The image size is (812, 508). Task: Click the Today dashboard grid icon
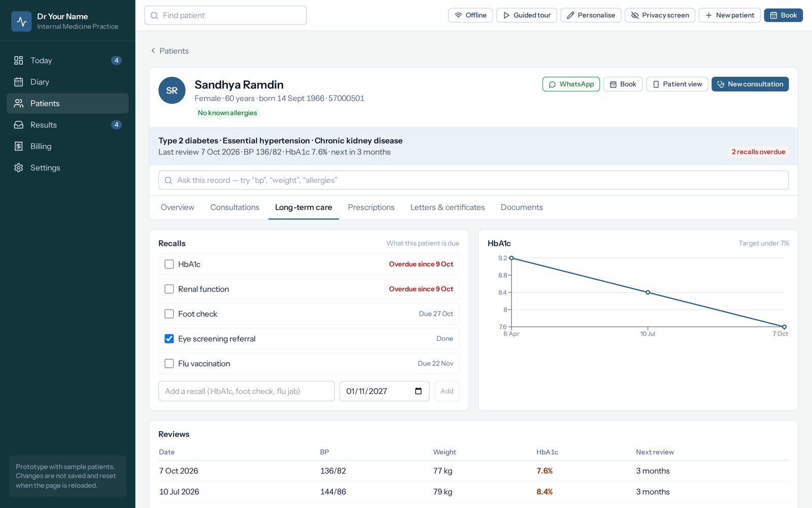point(19,60)
